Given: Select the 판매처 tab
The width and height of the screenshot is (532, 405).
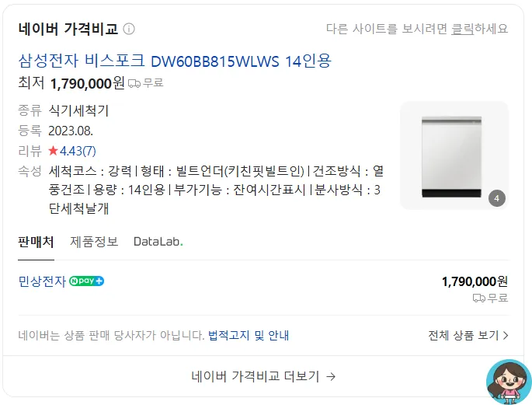Looking at the screenshot, I should [36, 242].
